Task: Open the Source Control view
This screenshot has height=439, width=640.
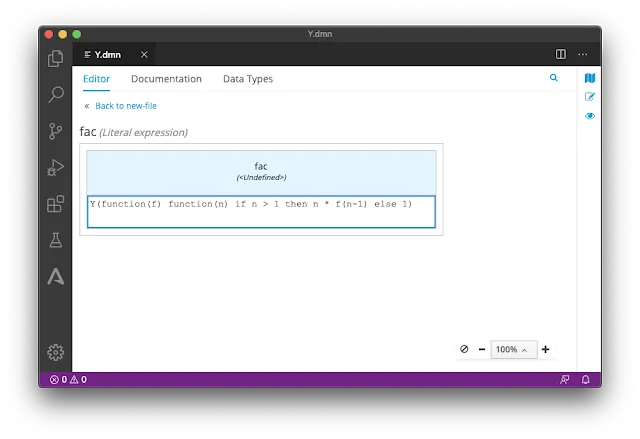Action: coord(56,131)
